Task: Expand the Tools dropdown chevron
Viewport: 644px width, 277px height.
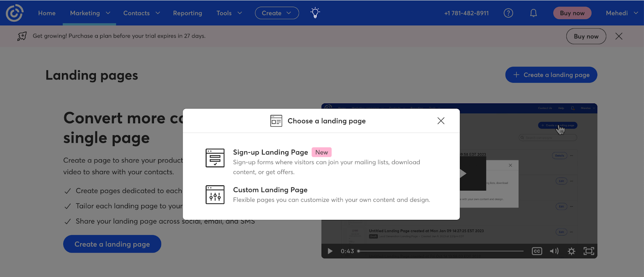Action: click(x=240, y=13)
